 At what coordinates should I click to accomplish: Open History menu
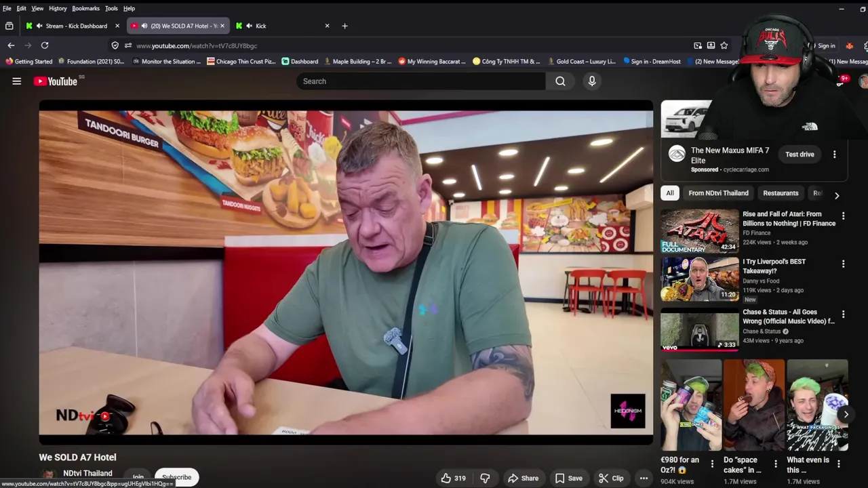click(58, 8)
